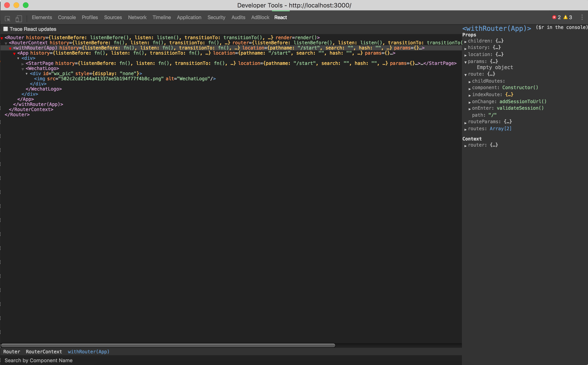
Task: Select the closing </Router> tag row
Action: pyautogui.click(x=17, y=115)
